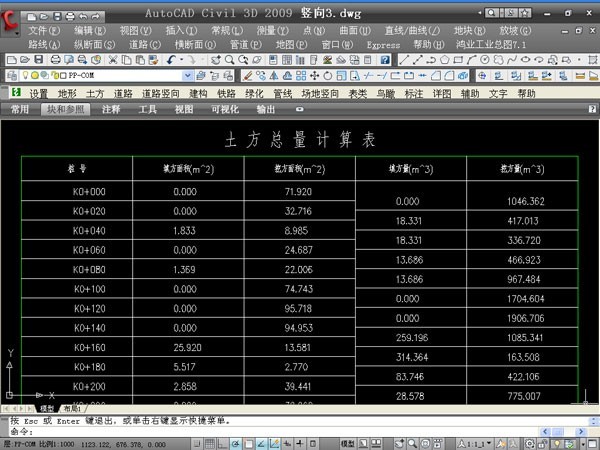The height and width of the screenshot is (450, 600).
Task: Select the Spline curve tool
Action: click(512, 60)
